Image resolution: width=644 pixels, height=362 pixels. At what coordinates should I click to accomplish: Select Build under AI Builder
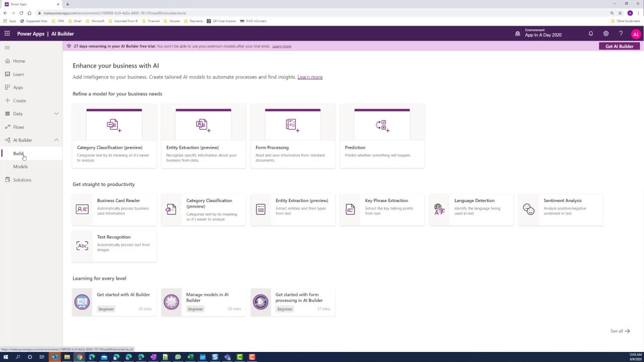pyautogui.click(x=18, y=153)
